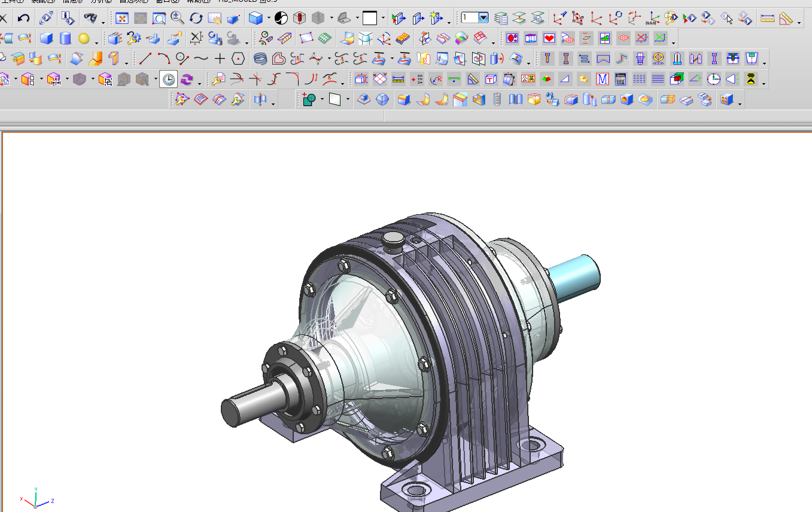
Task: Open the dropdown beside the shaded cube icon
Action: [269, 18]
